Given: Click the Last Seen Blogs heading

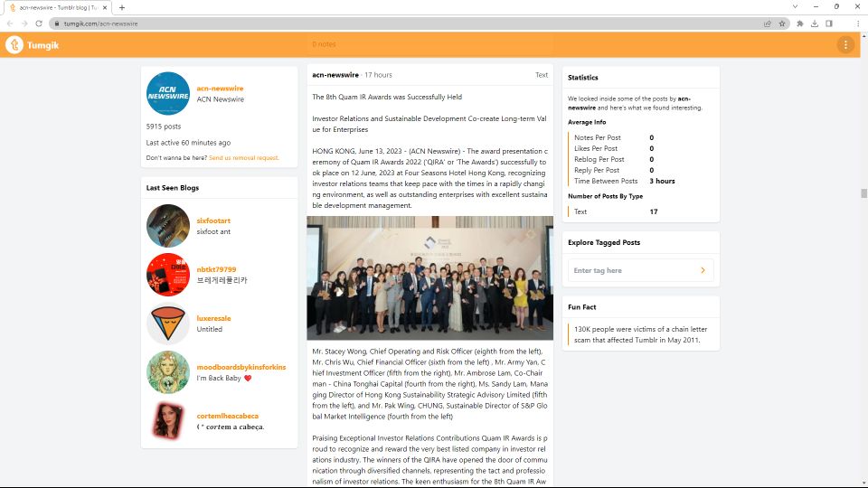Looking at the screenshot, I should pos(172,188).
